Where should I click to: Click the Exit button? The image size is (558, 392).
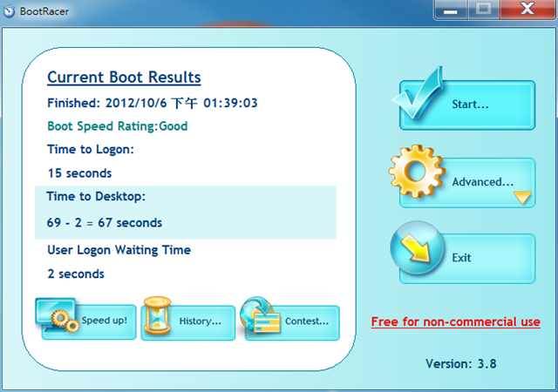(467, 259)
